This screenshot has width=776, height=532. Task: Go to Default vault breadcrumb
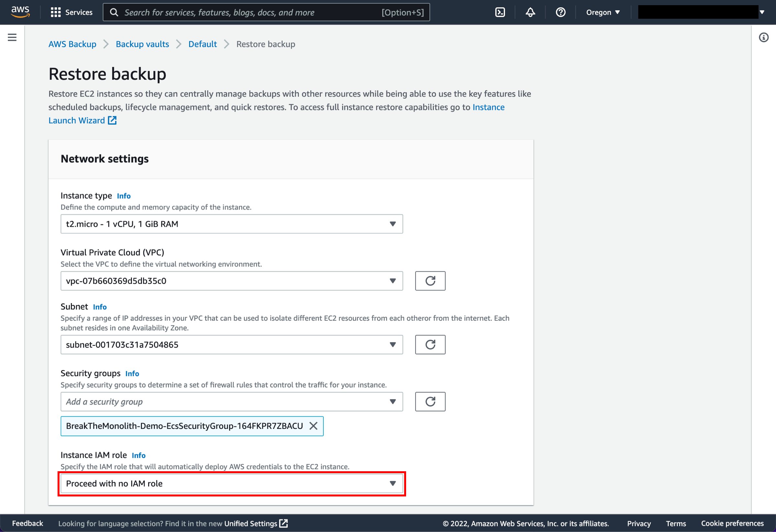(x=202, y=44)
